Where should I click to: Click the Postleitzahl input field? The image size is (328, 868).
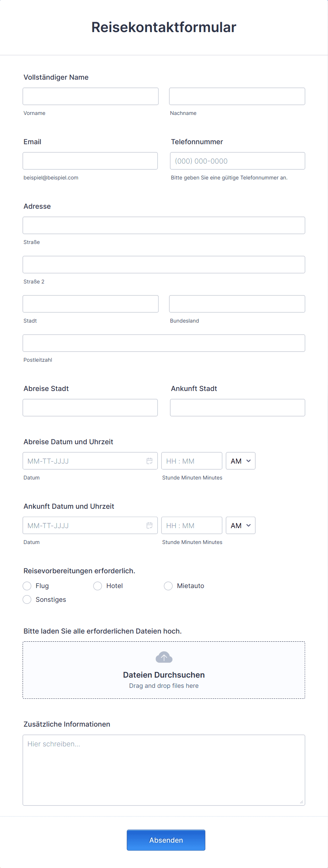[164, 343]
